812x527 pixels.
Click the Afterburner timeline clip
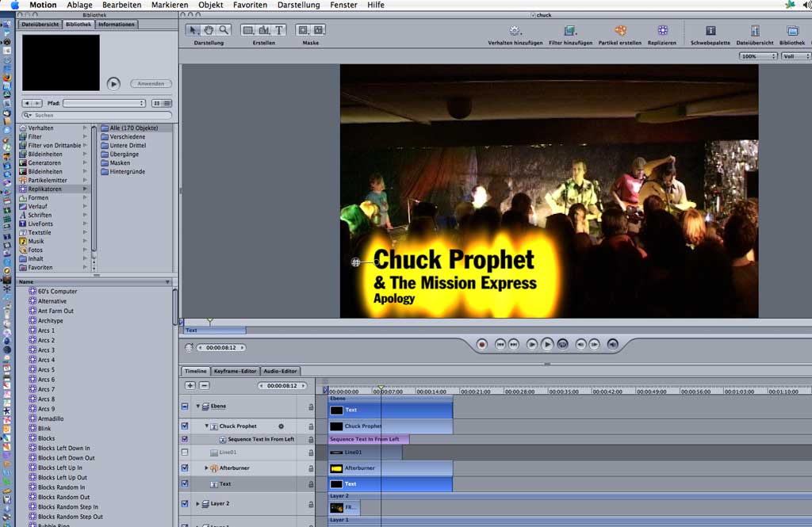[x=390, y=468]
